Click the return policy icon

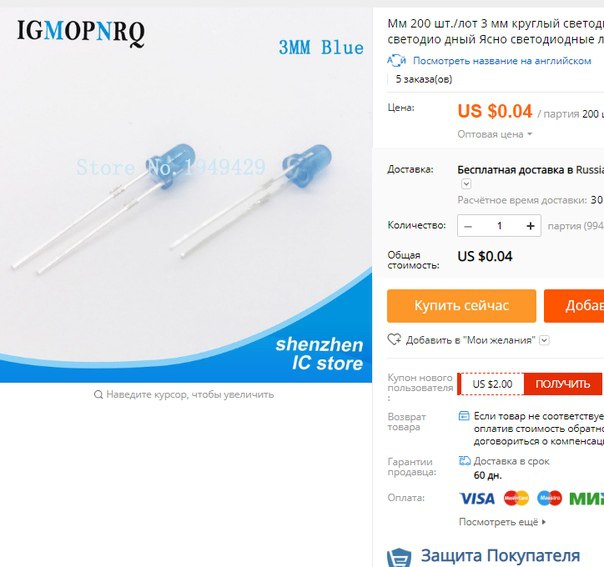(x=464, y=416)
